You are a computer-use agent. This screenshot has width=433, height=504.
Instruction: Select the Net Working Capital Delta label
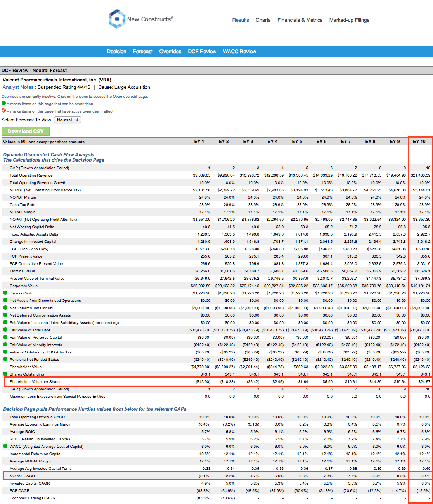(32, 227)
